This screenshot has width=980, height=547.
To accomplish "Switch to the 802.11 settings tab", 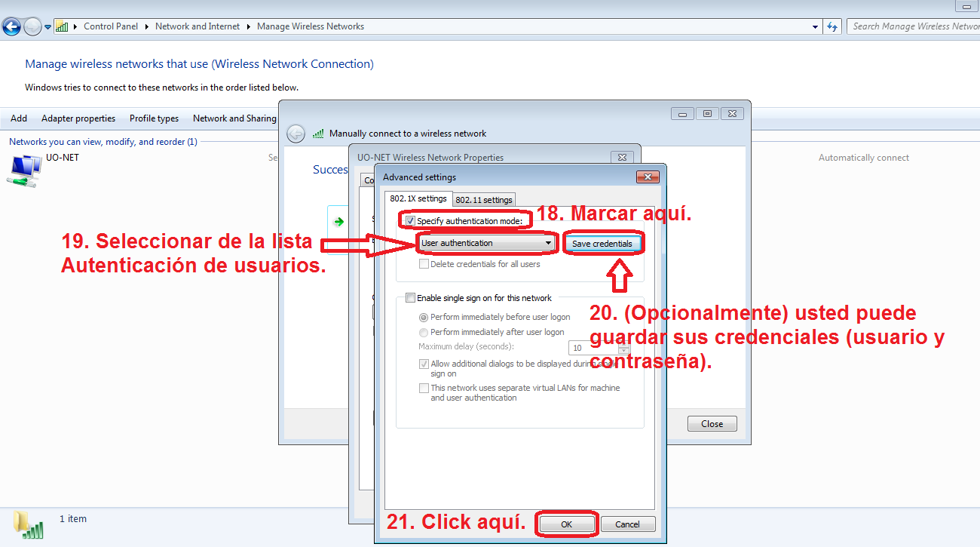I will tap(483, 200).
